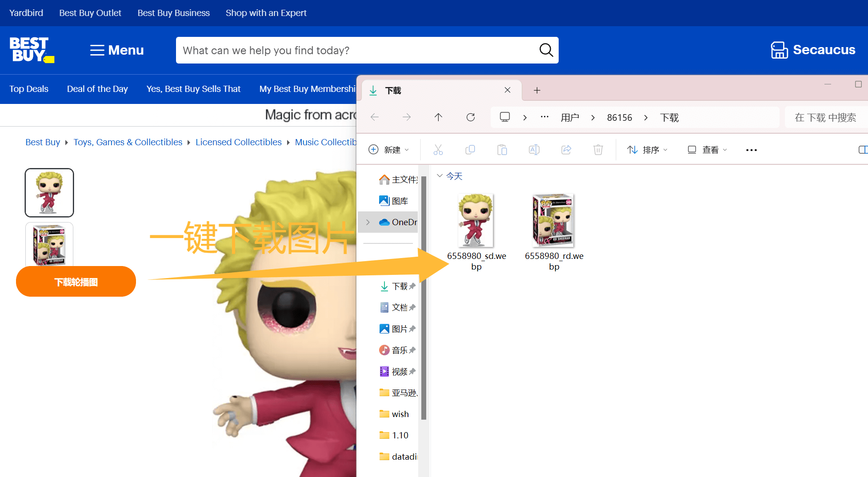Open the Secaucus store selector
Screen dimensions: 868x477
(x=813, y=50)
